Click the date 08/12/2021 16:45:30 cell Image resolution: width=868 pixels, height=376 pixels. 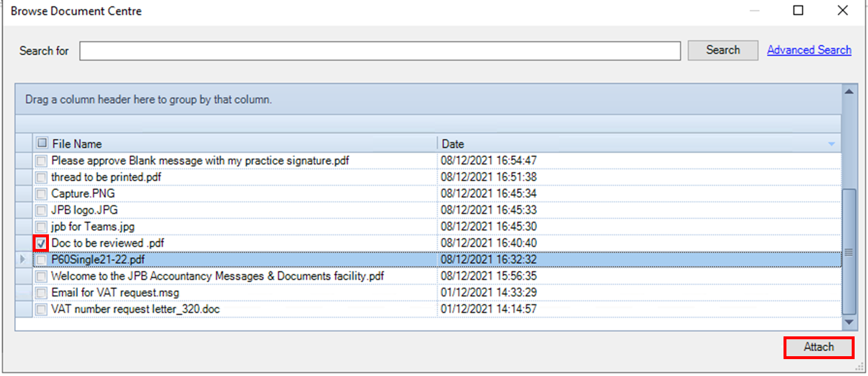coord(639,226)
